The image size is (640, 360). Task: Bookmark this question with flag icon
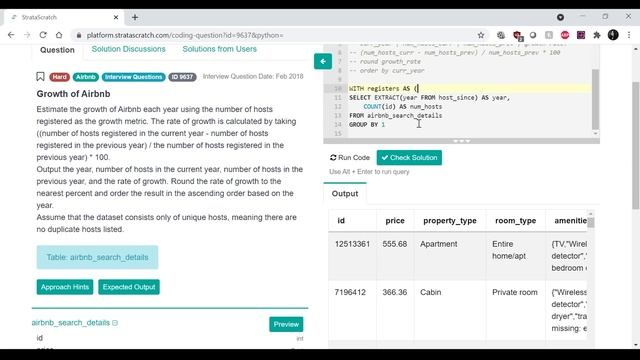(x=40, y=76)
